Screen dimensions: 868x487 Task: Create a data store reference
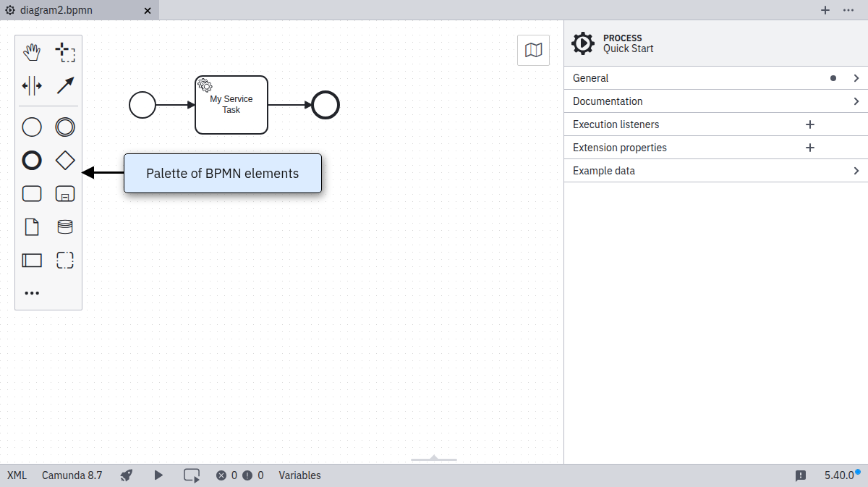pyautogui.click(x=65, y=227)
